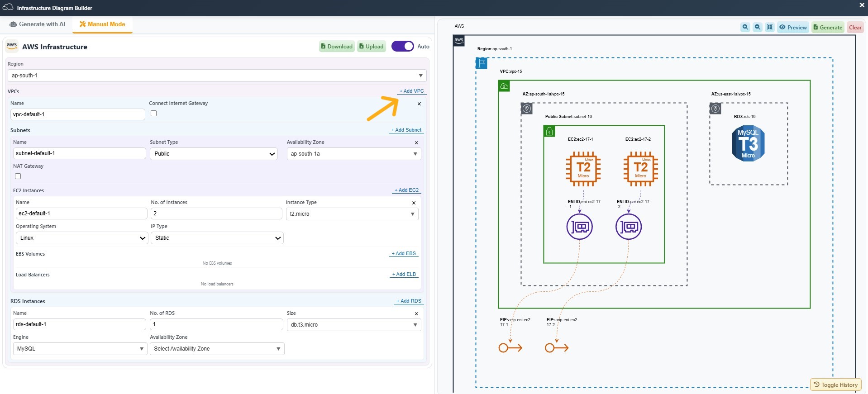868x394 pixels.
Task: Toggle the Auto switch off
Action: (x=403, y=46)
